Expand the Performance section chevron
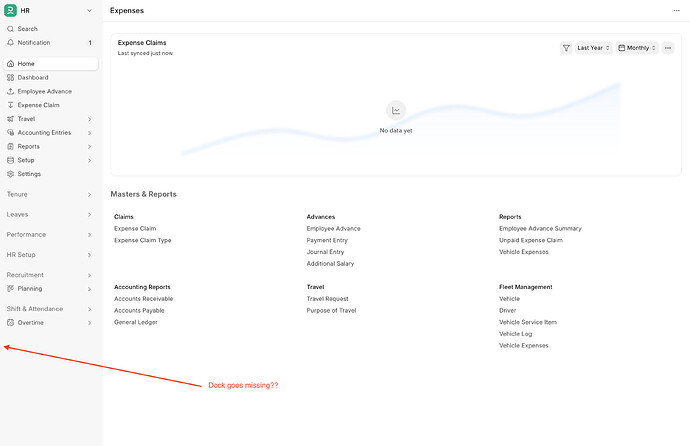The height and width of the screenshot is (446, 690). point(89,235)
